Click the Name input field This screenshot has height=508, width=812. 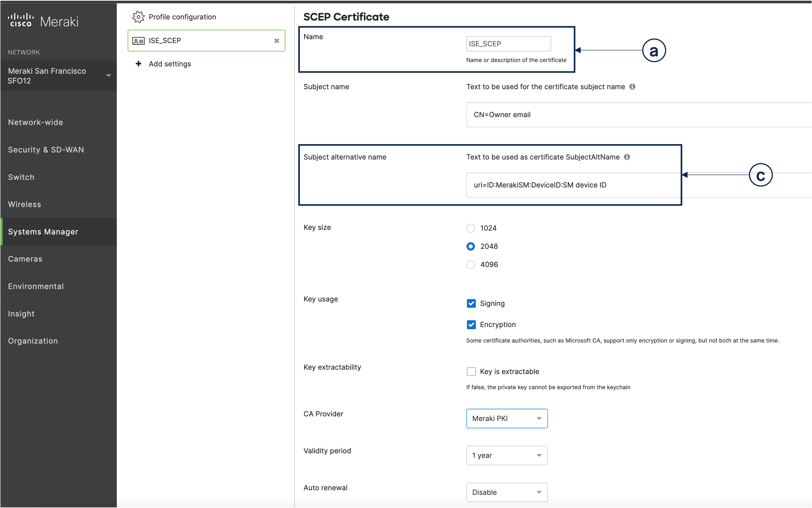pos(507,43)
